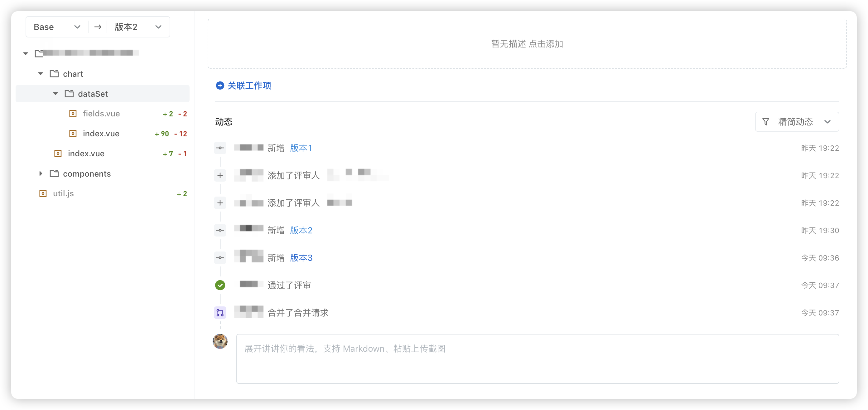
Task: Expand the components folder tree item
Action: pyautogui.click(x=41, y=173)
